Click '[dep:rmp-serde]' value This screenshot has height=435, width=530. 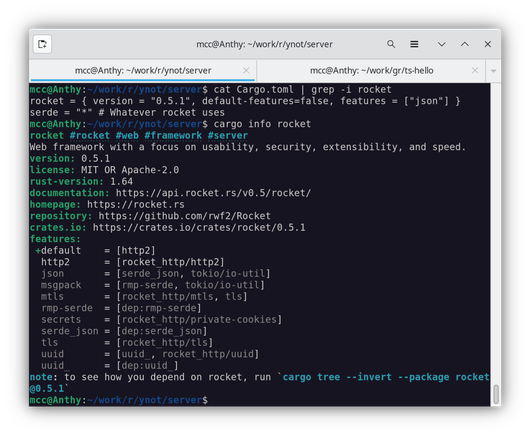[x=159, y=308]
